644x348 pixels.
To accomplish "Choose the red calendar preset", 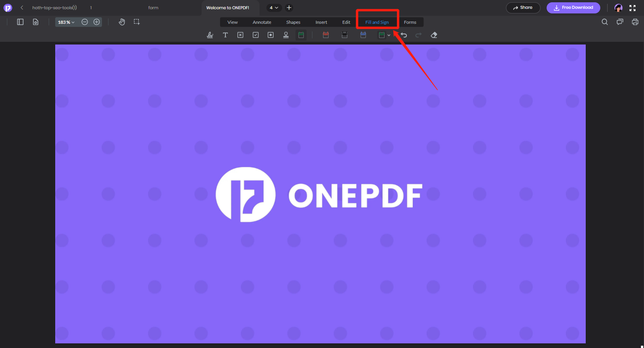I will coord(326,35).
